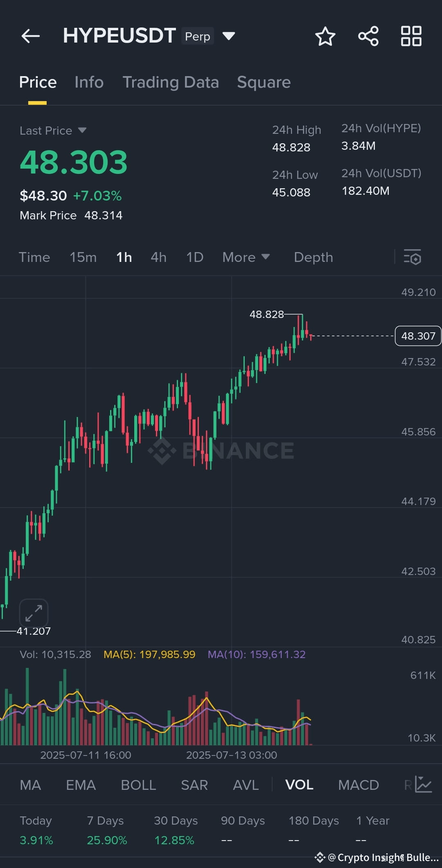Enable the MACD indicator
Image resolution: width=442 pixels, height=868 pixels.
(x=359, y=785)
